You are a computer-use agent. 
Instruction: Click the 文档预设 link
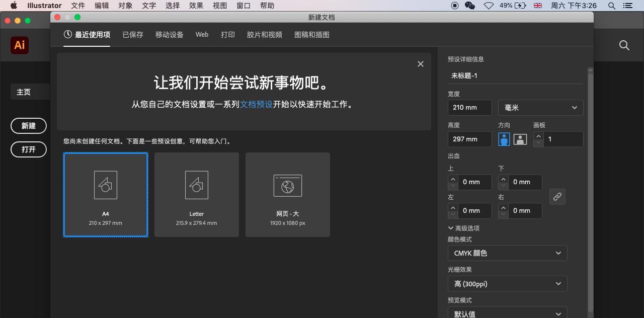[x=256, y=105]
